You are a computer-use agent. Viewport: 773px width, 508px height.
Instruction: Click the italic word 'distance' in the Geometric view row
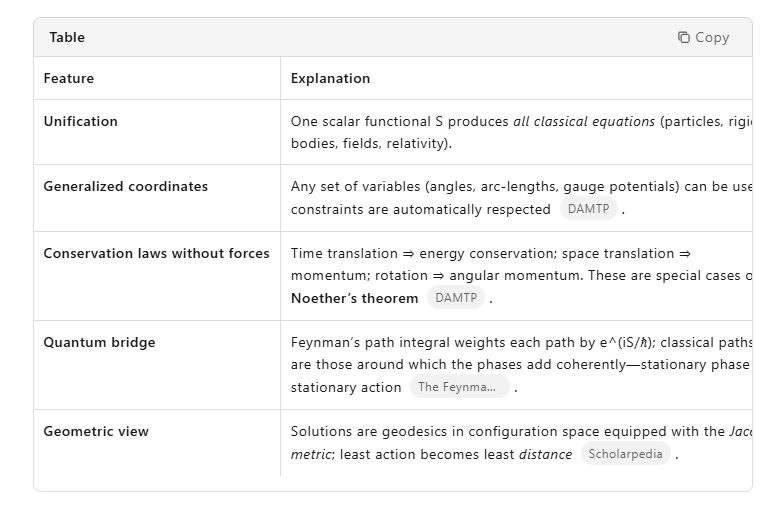546,454
